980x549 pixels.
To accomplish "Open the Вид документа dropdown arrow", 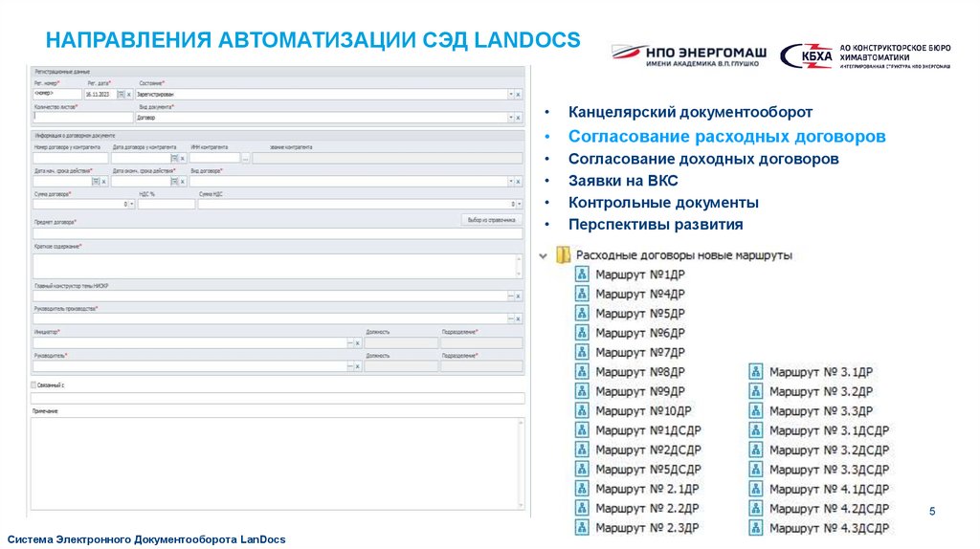I will click(x=510, y=119).
